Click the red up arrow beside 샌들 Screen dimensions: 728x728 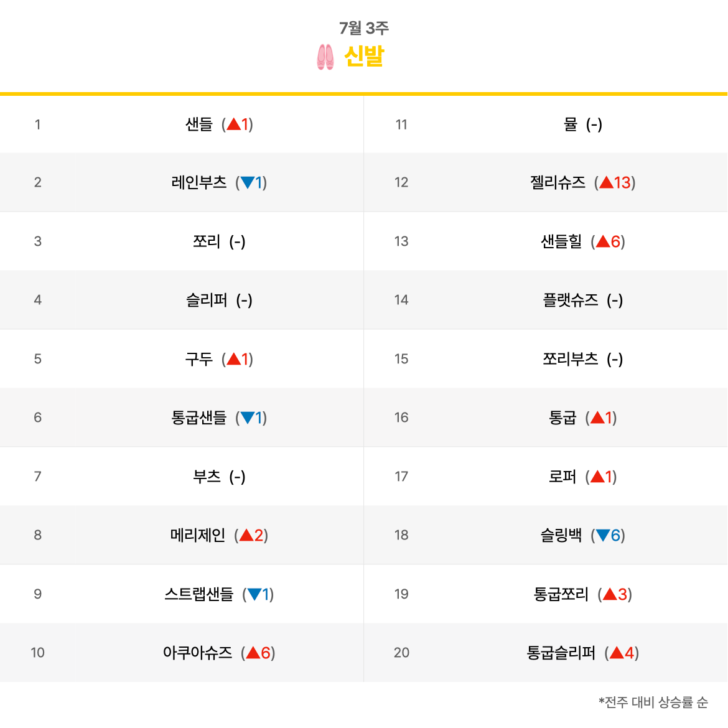(x=233, y=124)
